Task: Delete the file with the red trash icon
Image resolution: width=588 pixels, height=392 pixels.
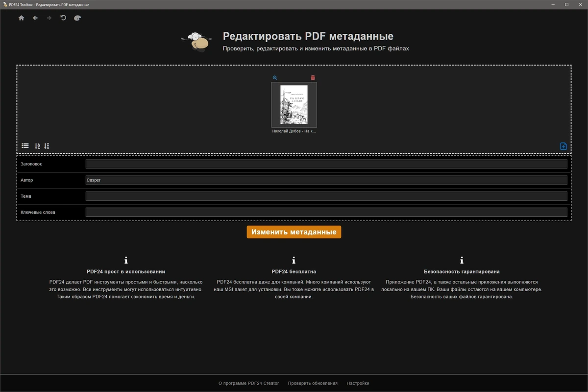Action: point(313,78)
